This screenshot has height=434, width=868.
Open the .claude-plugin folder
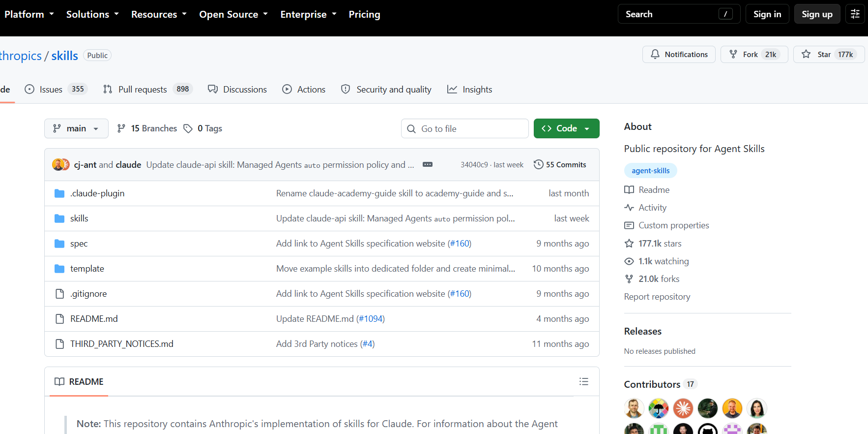[97, 193]
